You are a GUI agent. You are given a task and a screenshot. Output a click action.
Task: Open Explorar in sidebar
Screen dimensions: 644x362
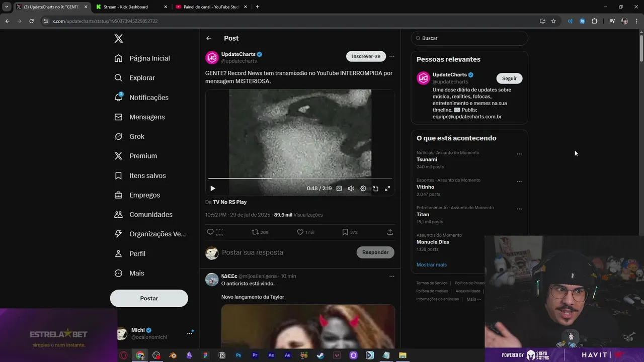click(135, 78)
